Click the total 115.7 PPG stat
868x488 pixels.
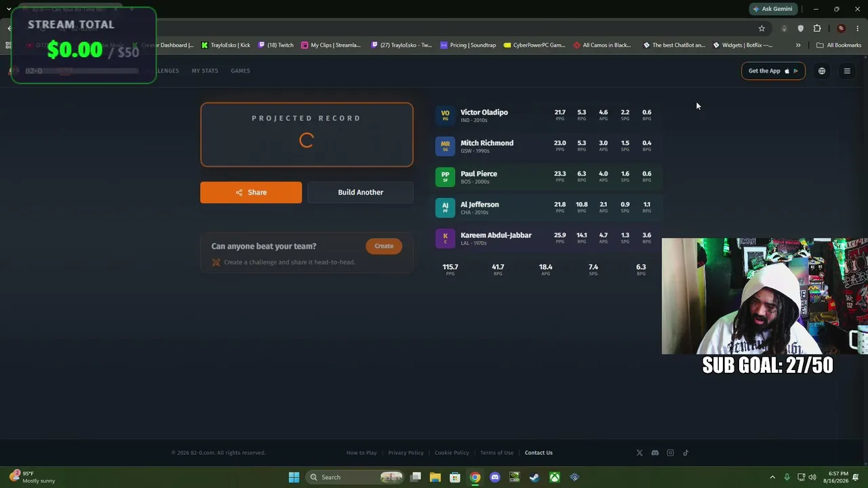click(450, 269)
